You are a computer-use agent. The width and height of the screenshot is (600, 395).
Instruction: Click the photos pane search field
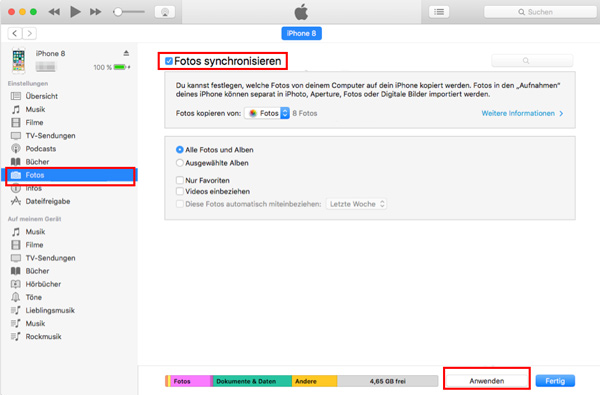click(532, 60)
